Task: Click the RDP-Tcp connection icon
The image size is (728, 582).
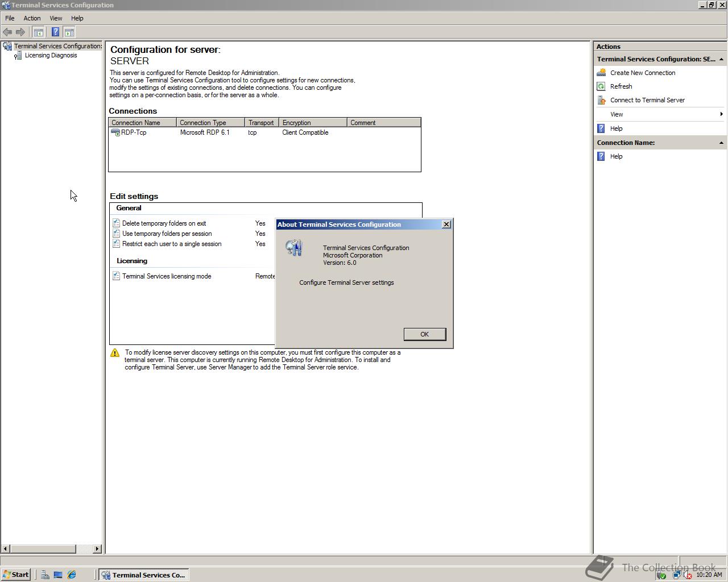Action: tap(115, 132)
